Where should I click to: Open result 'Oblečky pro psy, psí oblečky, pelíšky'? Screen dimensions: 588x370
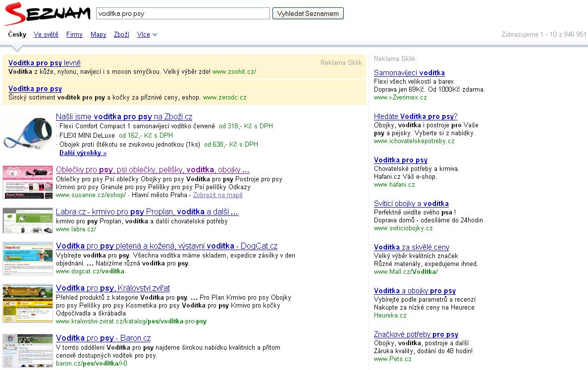(153, 169)
